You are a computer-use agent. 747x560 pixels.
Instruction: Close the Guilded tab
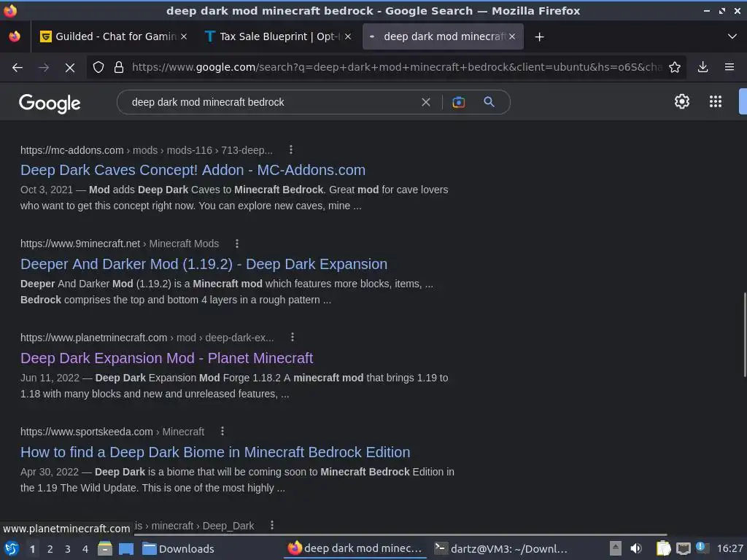pyautogui.click(x=183, y=36)
